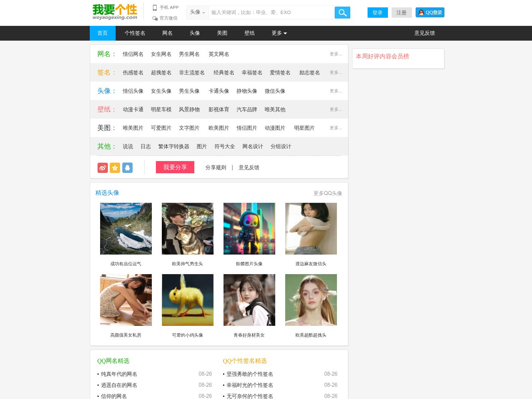
Task: Select the 唯美图片 category
Action: tap(133, 128)
